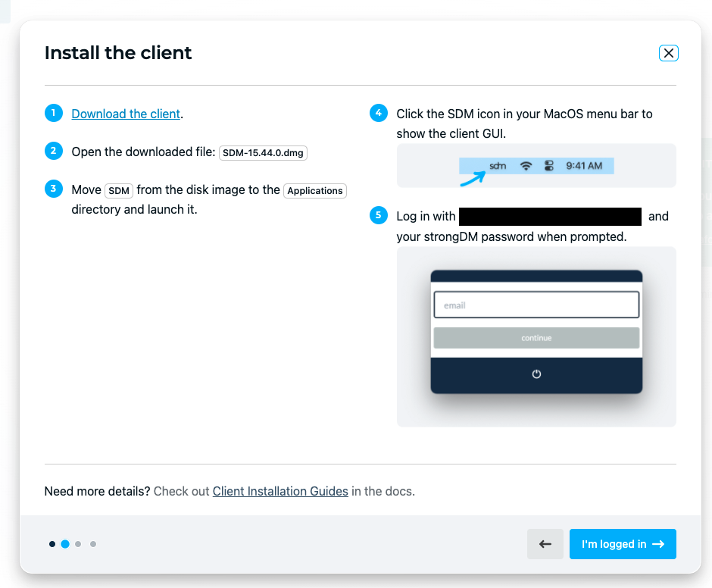Go back with the left arrow button
This screenshot has width=712, height=588.
click(545, 544)
